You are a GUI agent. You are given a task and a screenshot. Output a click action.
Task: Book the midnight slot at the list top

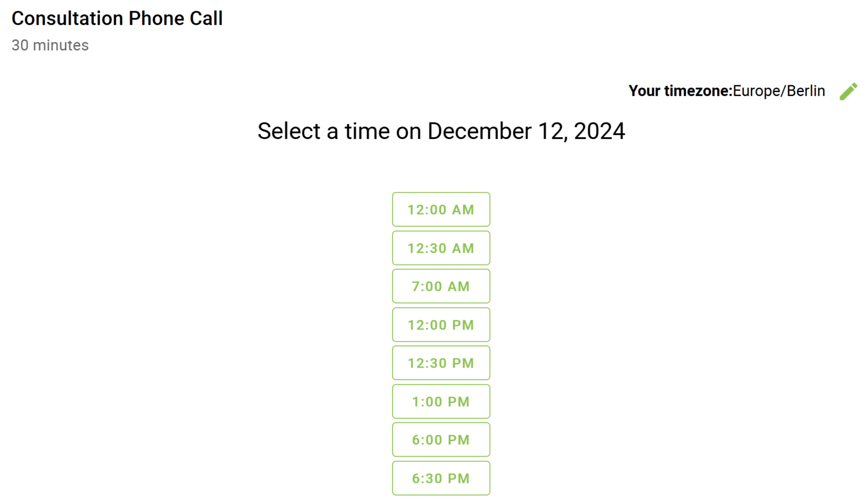pos(441,209)
